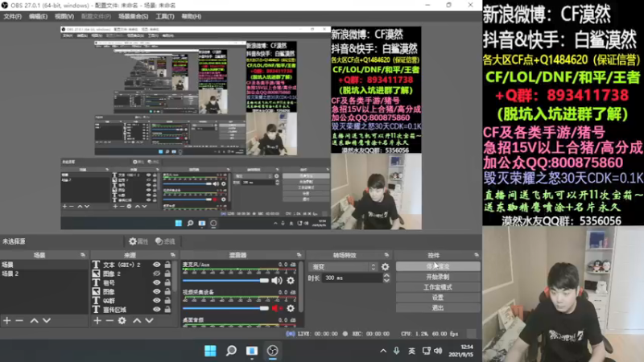644x362 pixels.
Task: Open 设置 in the 控件 dock
Action: pyautogui.click(x=438, y=298)
